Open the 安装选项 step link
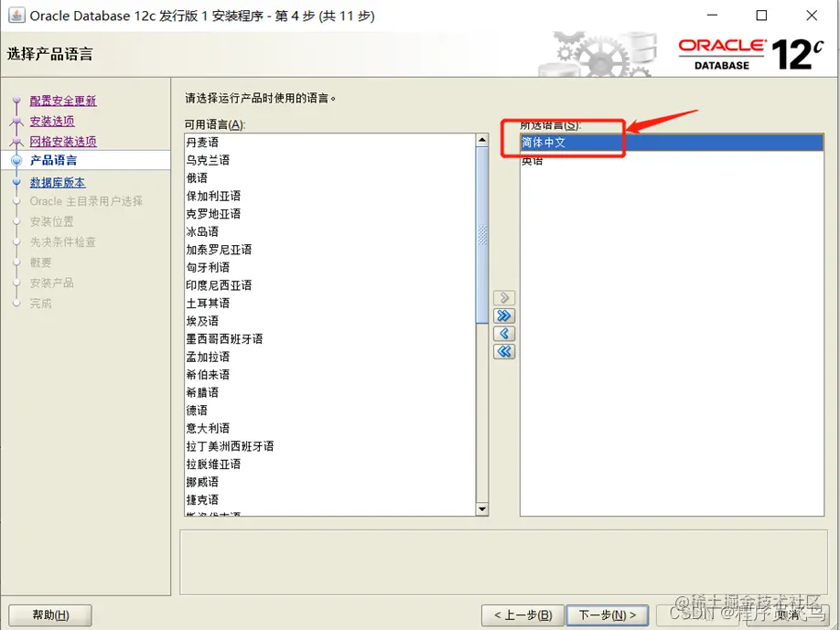Screen dimensions: 840x630 [x=52, y=121]
